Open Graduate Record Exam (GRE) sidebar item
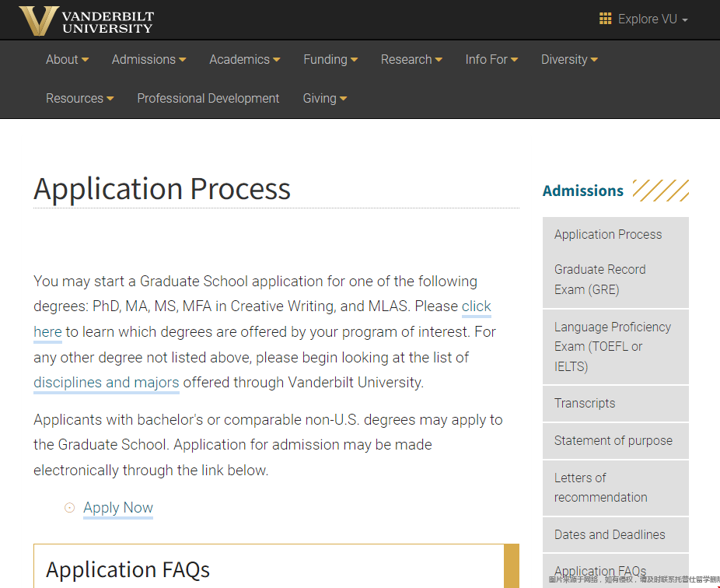Screen dimensions: 720x588 pyautogui.click(x=615, y=279)
